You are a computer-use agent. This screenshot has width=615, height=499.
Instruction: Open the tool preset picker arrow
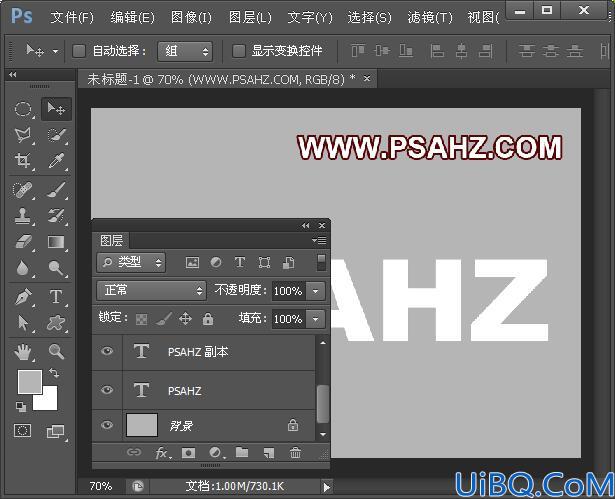click(55, 51)
